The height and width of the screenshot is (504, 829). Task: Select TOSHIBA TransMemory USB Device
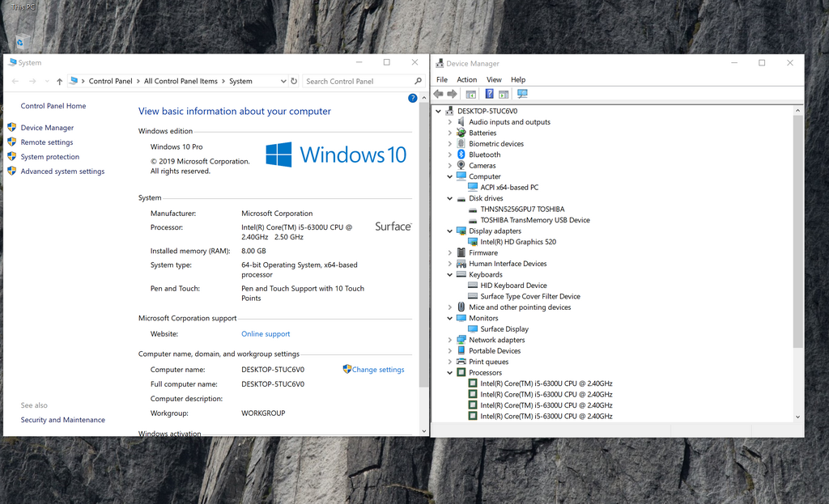tap(534, 220)
